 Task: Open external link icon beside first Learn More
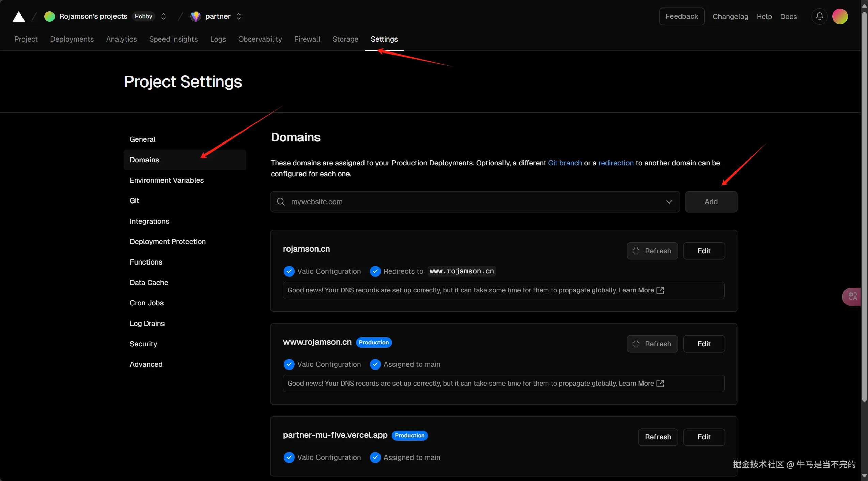click(x=660, y=290)
